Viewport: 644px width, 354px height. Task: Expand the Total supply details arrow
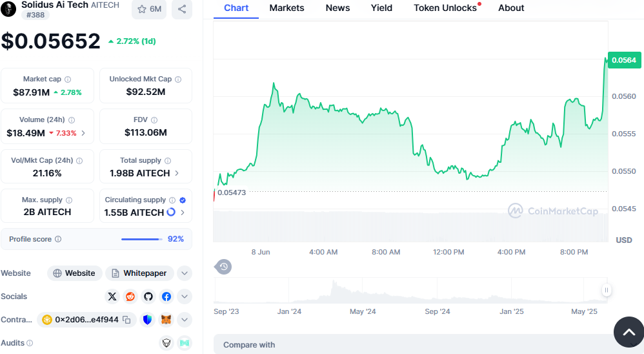(177, 173)
